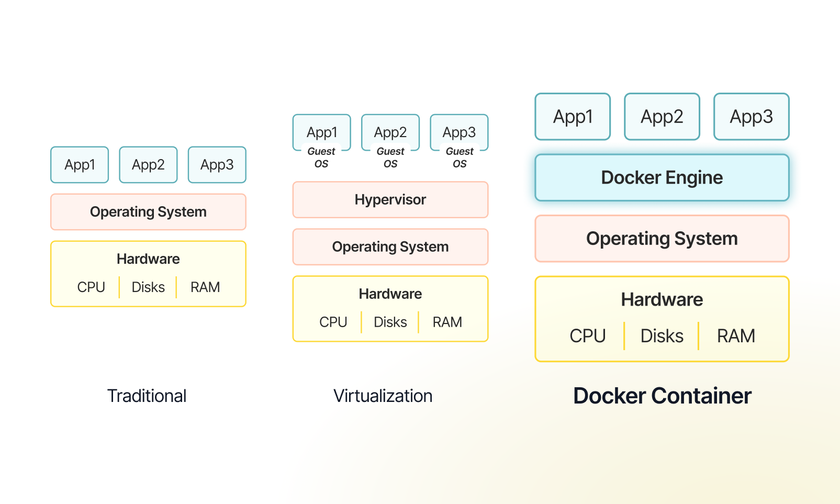840x504 pixels.
Task: Select CPU in the Traditional hardware box
Action: pos(91,287)
